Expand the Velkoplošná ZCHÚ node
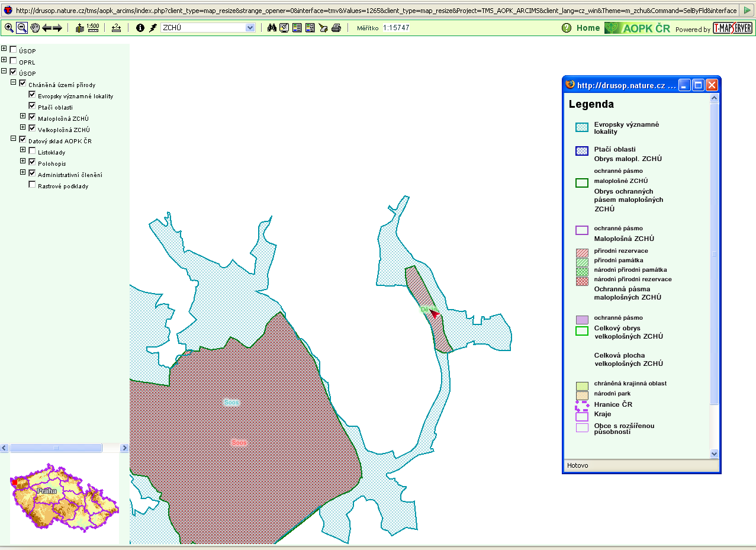Screen dimensions: 756x550 pyautogui.click(x=23, y=127)
